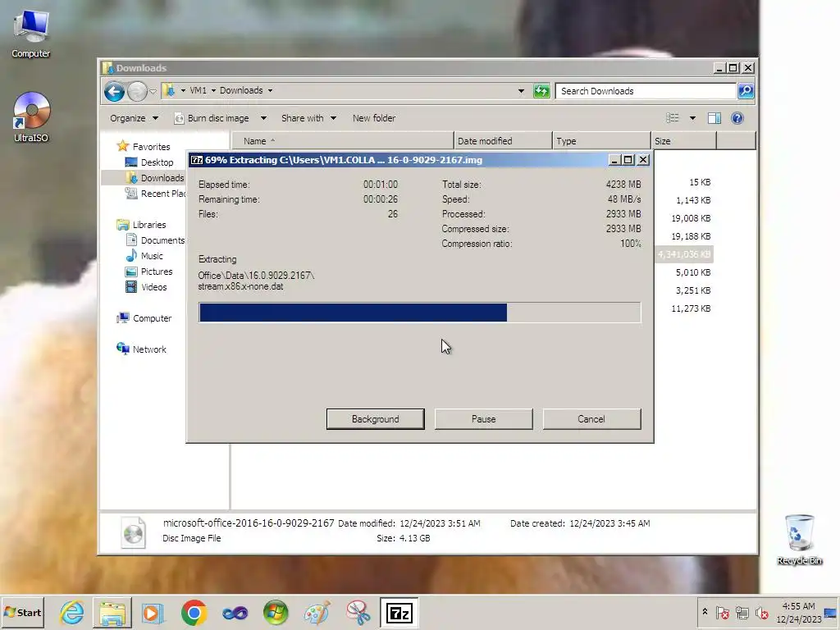Open Paint from the taskbar
This screenshot has width=840, height=630.
tap(317, 612)
